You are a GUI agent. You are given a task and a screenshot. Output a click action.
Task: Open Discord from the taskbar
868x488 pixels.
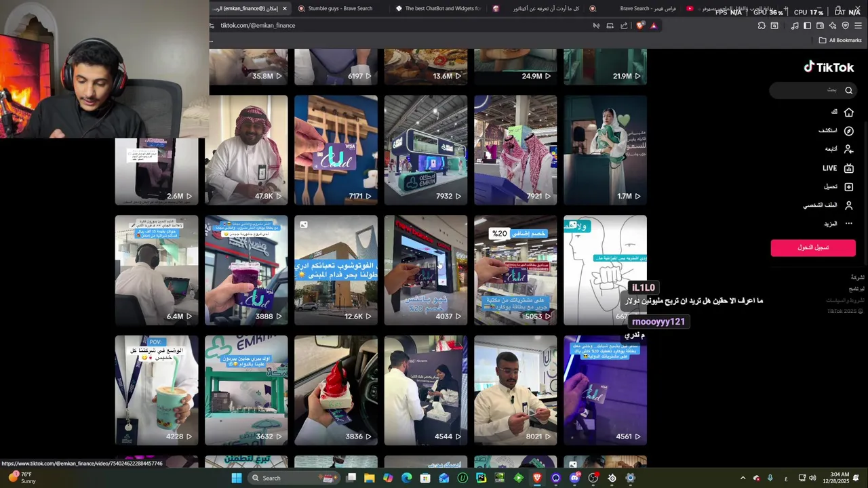tap(575, 478)
